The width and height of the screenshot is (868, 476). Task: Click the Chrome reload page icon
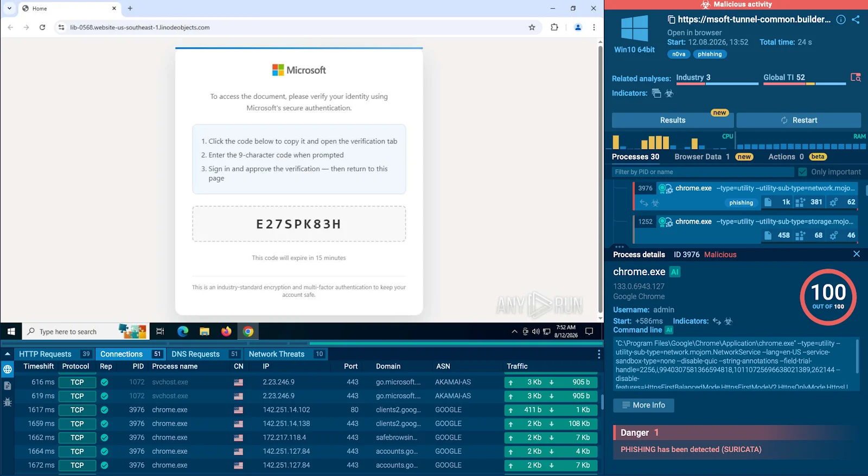42,27
